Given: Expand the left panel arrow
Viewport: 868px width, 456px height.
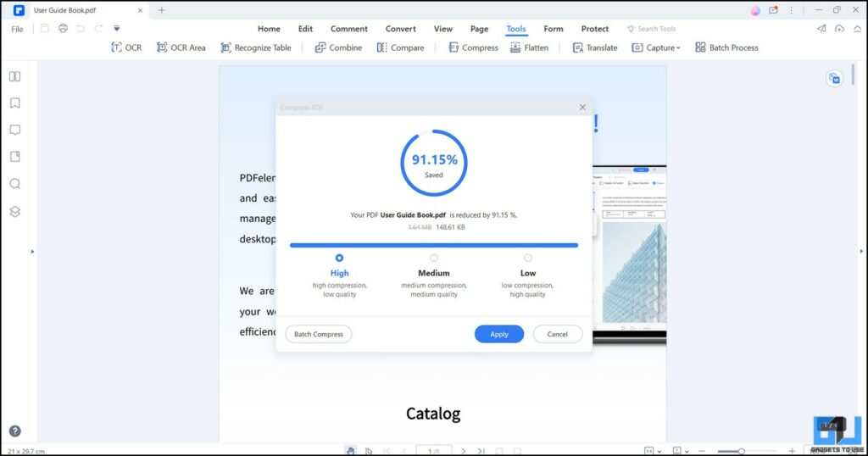Looking at the screenshot, I should click(x=32, y=252).
